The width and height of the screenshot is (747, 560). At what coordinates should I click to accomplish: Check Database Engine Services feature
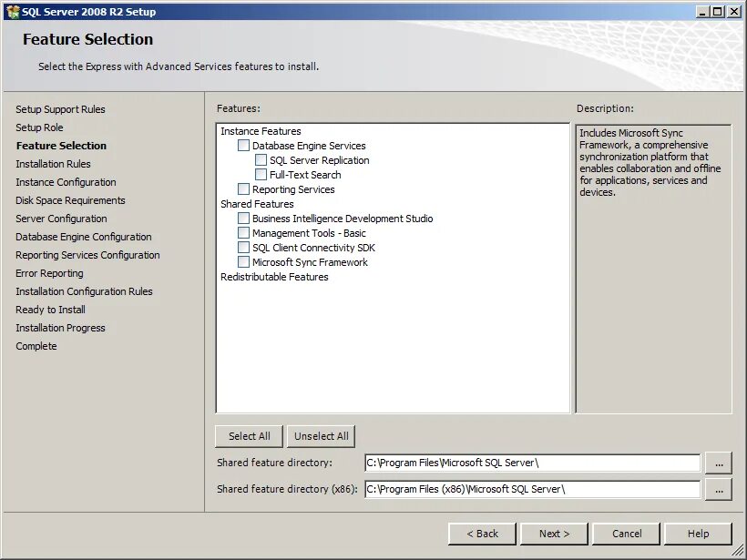pos(243,146)
